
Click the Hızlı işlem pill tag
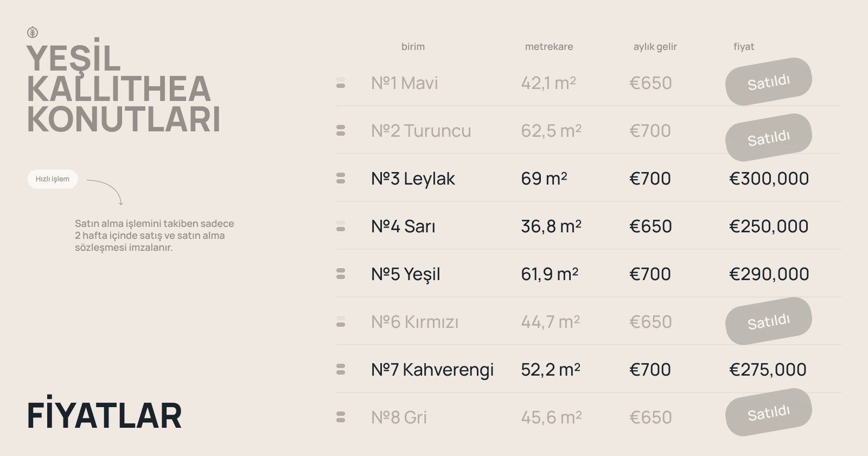click(53, 179)
